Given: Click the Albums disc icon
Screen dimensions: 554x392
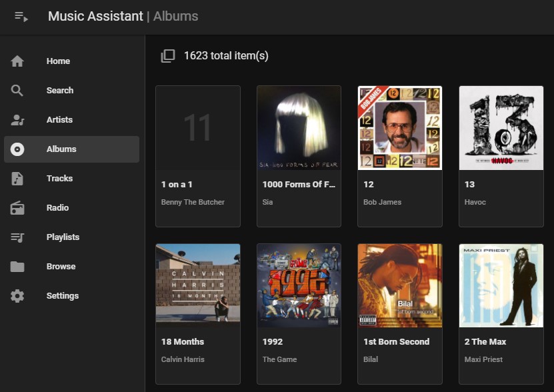Looking at the screenshot, I should coord(17,149).
